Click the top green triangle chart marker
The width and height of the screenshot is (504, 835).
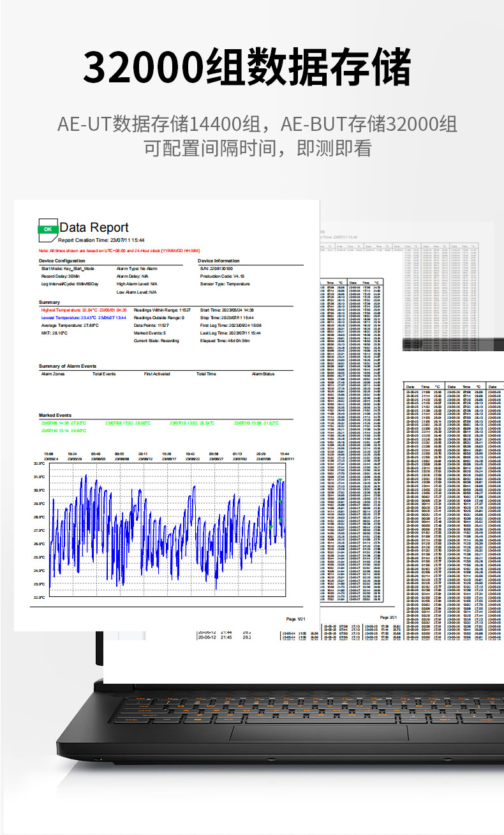(x=279, y=480)
